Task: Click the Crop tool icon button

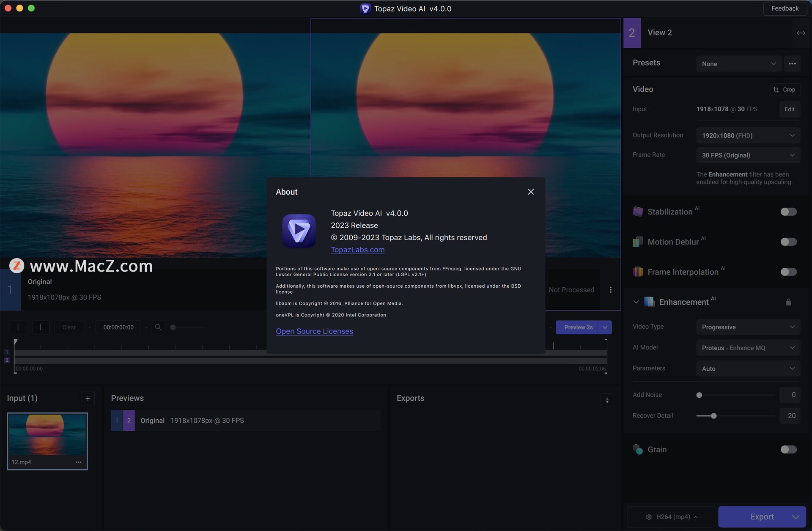Action: click(785, 90)
